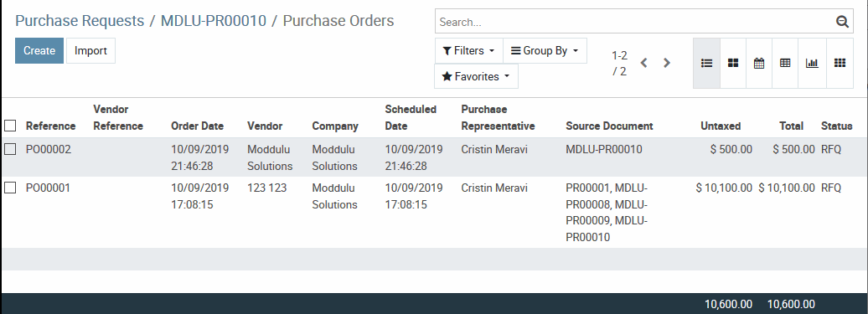
Task: Select all rows with header checkbox
Action: click(10, 126)
